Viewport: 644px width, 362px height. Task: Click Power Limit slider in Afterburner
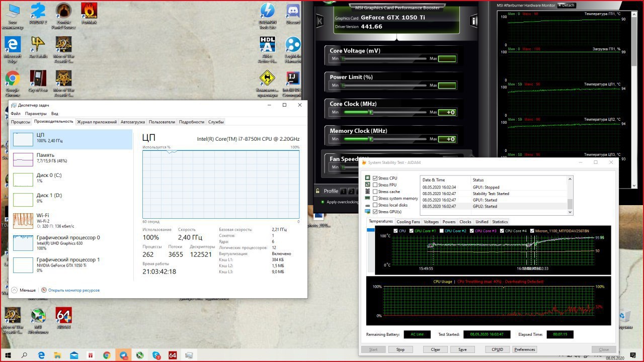tap(384, 85)
